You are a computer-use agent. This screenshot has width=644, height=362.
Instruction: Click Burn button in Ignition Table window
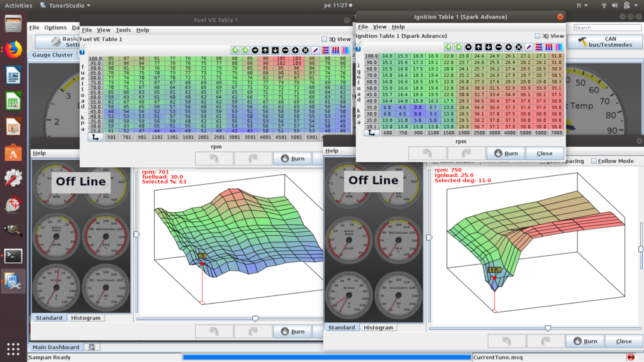(506, 153)
